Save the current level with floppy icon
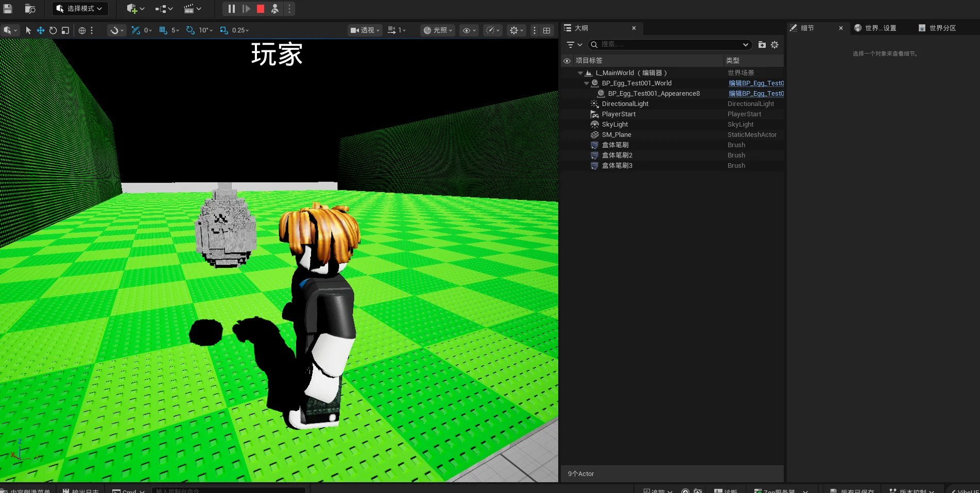Image resolution: width=980 pixels, height=493 pixels. tap(7, 9)
